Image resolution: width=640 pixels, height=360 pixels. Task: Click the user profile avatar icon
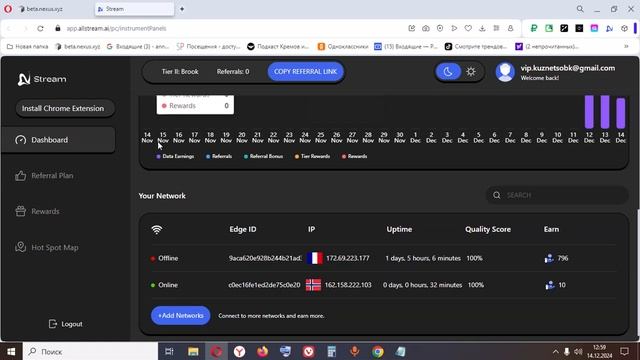(x=505, y=72)
